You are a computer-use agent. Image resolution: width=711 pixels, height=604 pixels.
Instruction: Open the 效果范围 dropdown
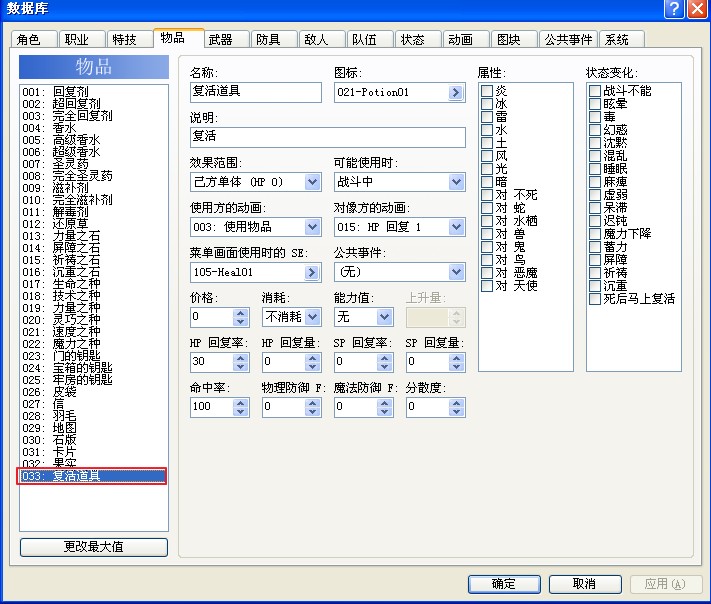tap(312, 182)
